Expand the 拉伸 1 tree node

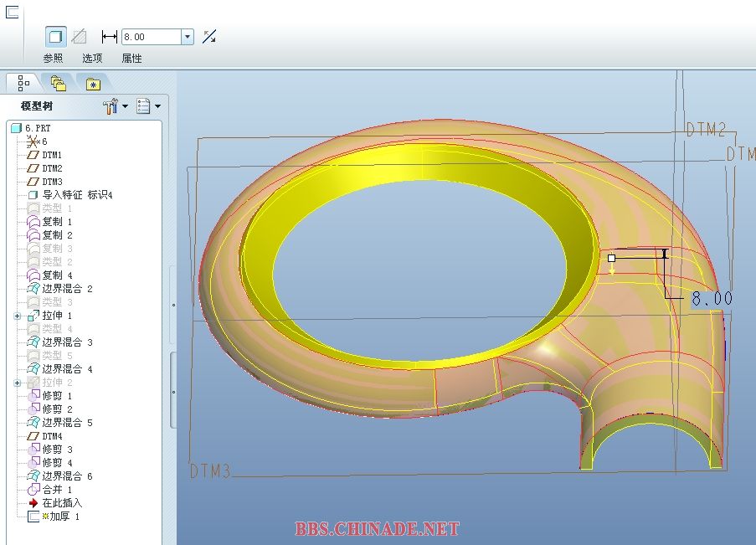(x=18, y=316)
